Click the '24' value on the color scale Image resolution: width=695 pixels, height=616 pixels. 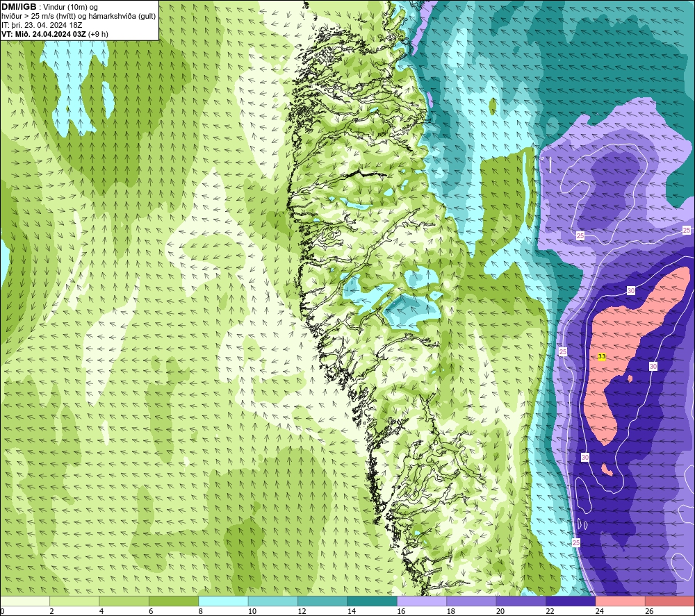point(600,611)
